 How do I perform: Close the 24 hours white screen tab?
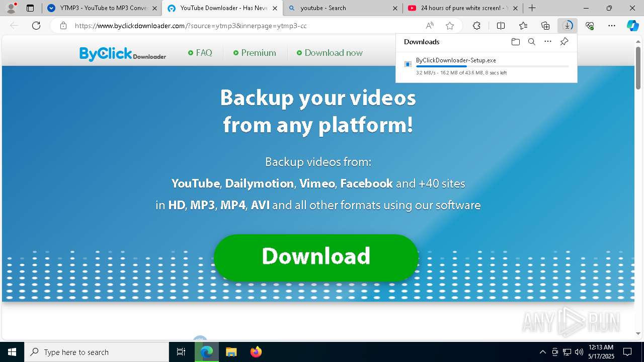(515, 8)
